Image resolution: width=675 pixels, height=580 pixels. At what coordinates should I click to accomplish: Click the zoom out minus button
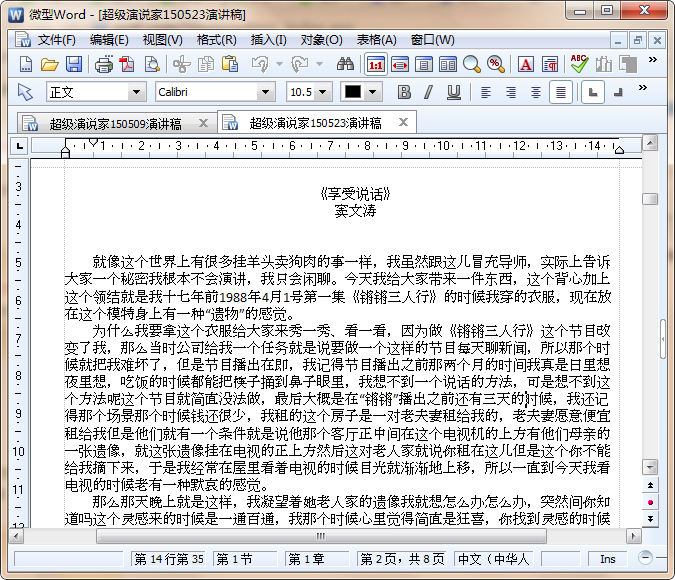tap(645, 558)
